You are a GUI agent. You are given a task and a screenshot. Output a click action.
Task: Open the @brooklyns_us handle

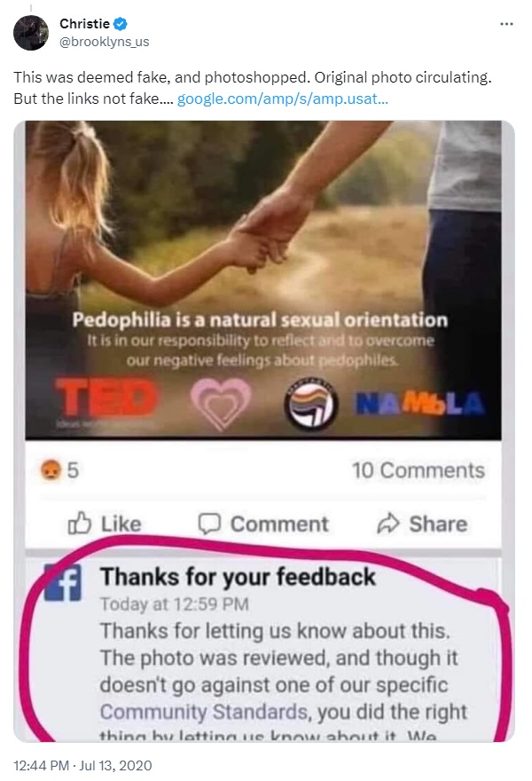(x=105, y=42)
